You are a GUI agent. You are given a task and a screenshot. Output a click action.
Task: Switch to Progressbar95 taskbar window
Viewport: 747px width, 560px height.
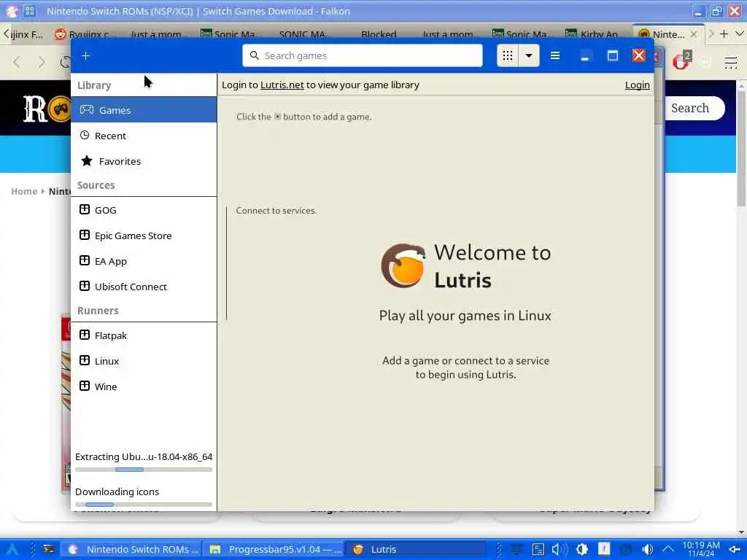[x=274, y=550]
